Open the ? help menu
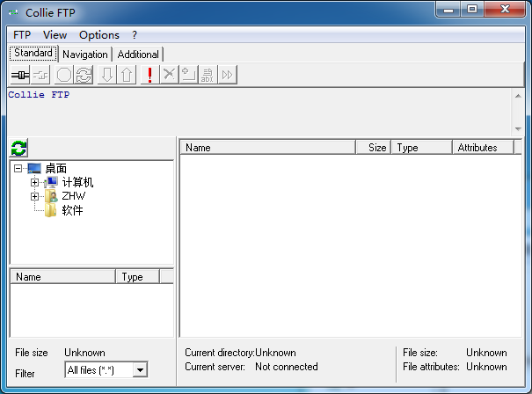This screenshot has height=394, width=532. click(135, 35)
